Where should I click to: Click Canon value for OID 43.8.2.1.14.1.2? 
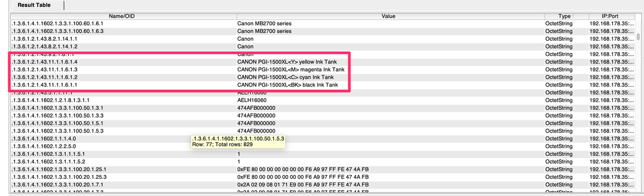245,47
